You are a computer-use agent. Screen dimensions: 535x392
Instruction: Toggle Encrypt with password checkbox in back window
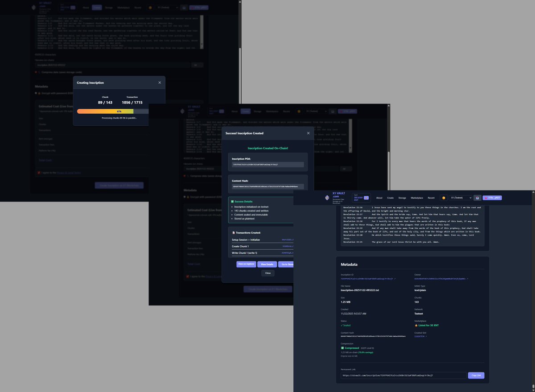point(37,93)
